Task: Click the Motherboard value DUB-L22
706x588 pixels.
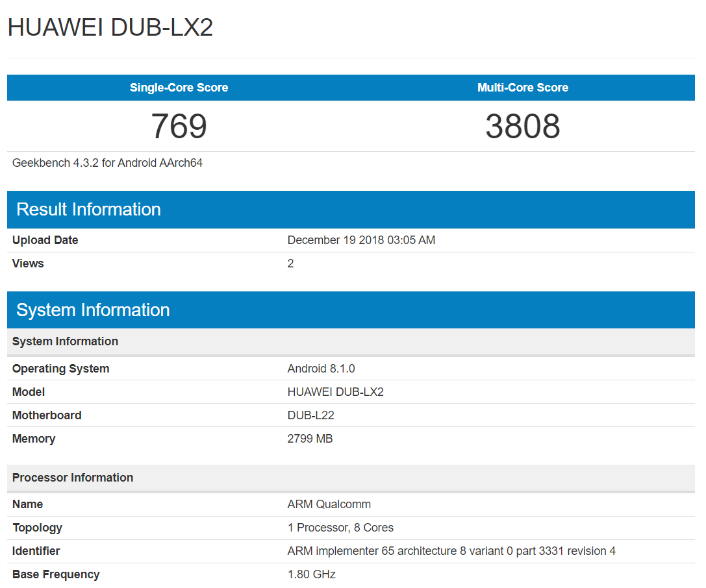Action: pos(310,415)
